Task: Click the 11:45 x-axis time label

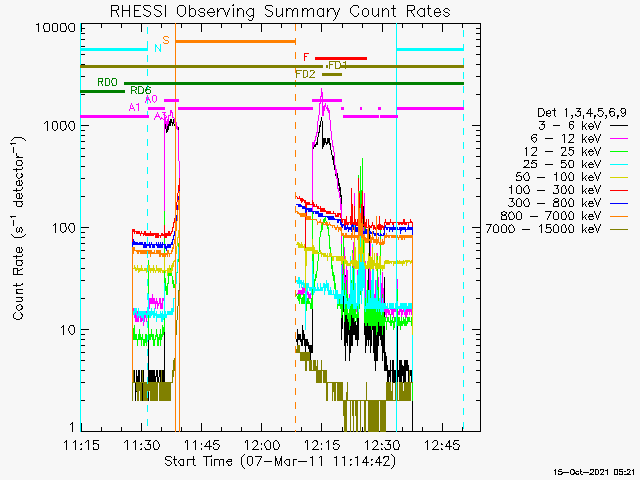Action: (x=202, y=445)
